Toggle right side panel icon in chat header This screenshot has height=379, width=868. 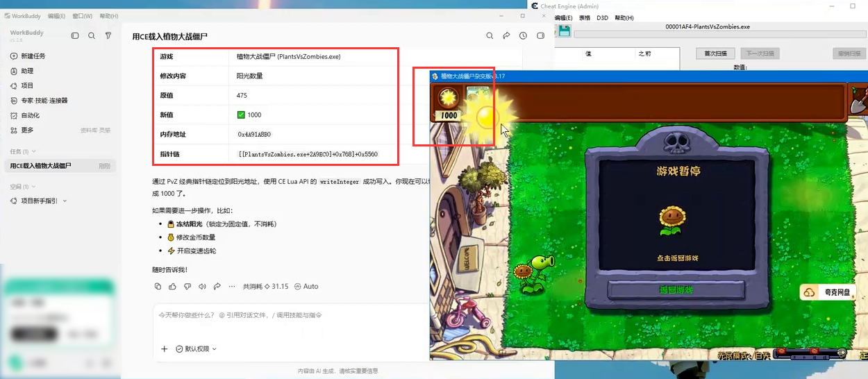(540, 35)
